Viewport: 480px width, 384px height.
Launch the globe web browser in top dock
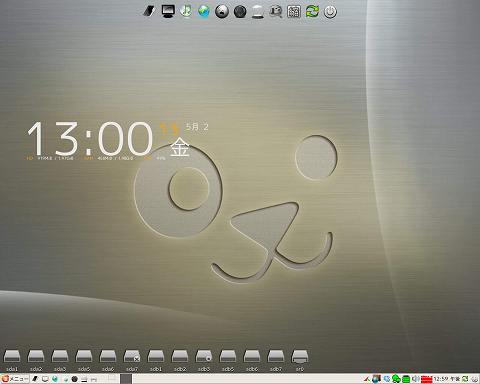(x=204, y=11)
